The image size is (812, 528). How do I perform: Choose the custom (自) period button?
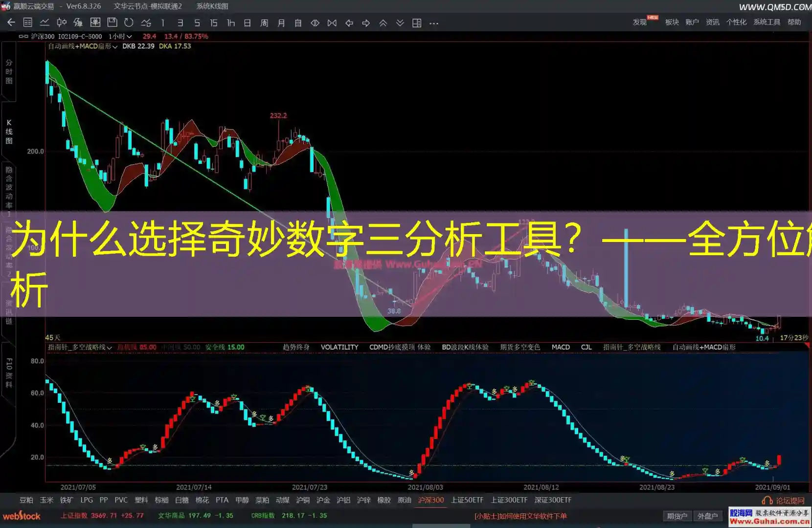[x=298, y=22]
